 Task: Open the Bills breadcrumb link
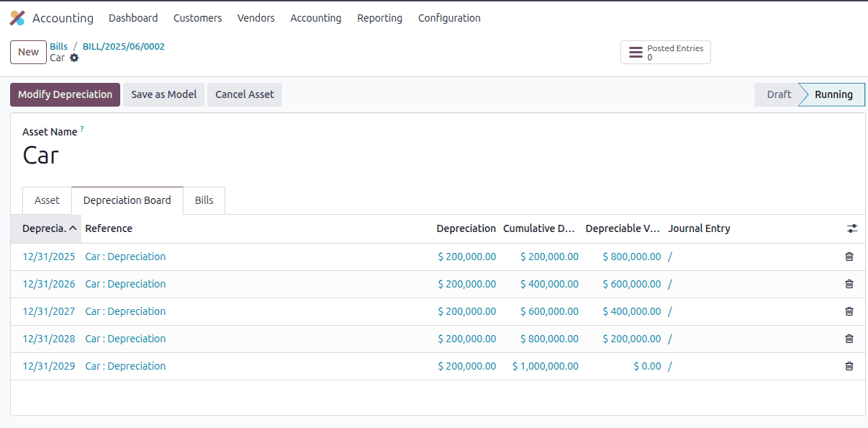click(x=58, y=45)
